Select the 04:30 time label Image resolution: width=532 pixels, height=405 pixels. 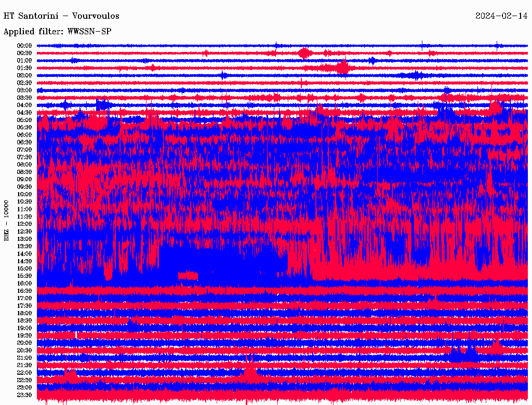[x=24, y=113]
